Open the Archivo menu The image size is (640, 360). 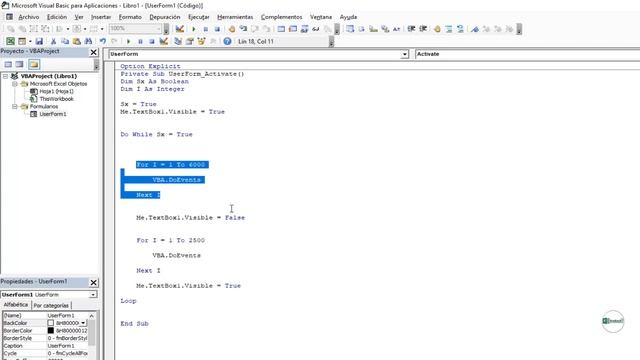[x=29, y=17]
